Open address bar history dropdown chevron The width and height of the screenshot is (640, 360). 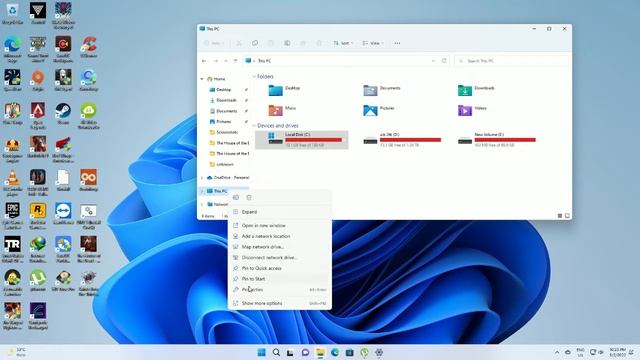[x=433, y=61]
